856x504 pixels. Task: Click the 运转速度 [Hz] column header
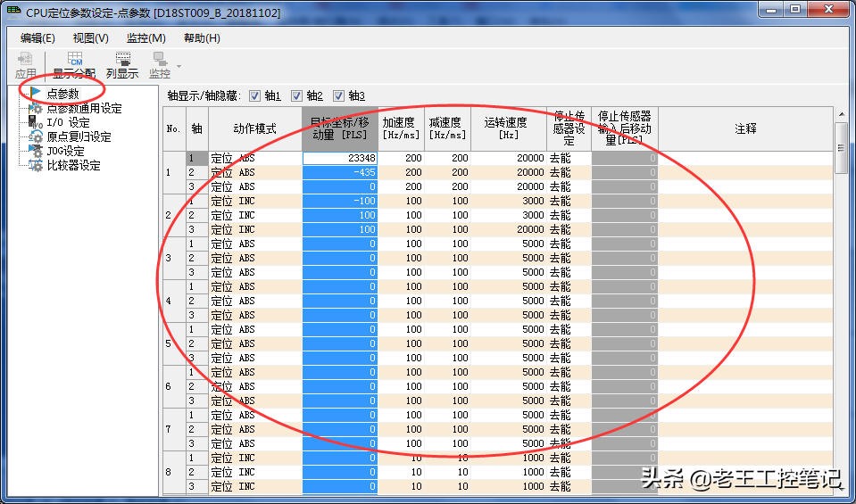508,128
